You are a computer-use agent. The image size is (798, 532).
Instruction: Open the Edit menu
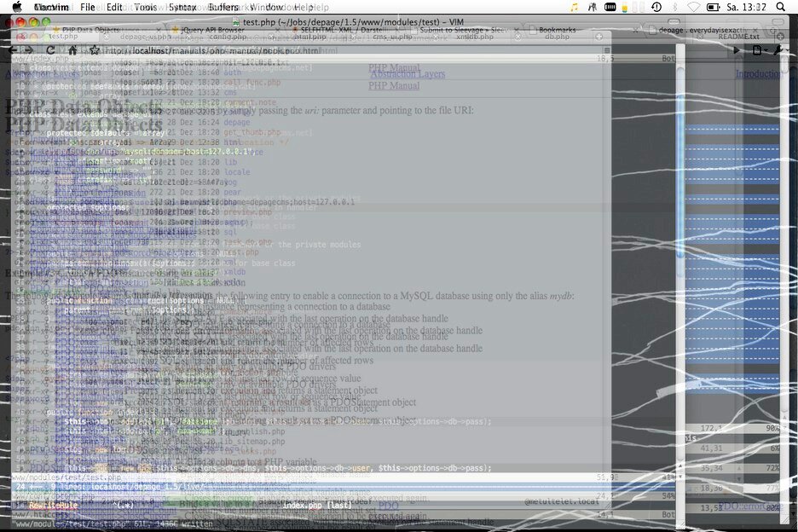tap(114, 7)
